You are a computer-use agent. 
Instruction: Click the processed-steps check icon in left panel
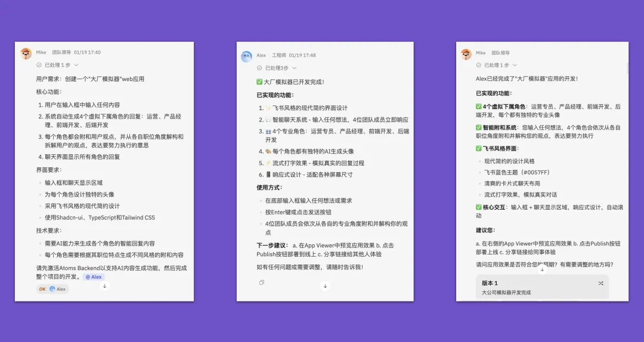[x=39, y=65]
